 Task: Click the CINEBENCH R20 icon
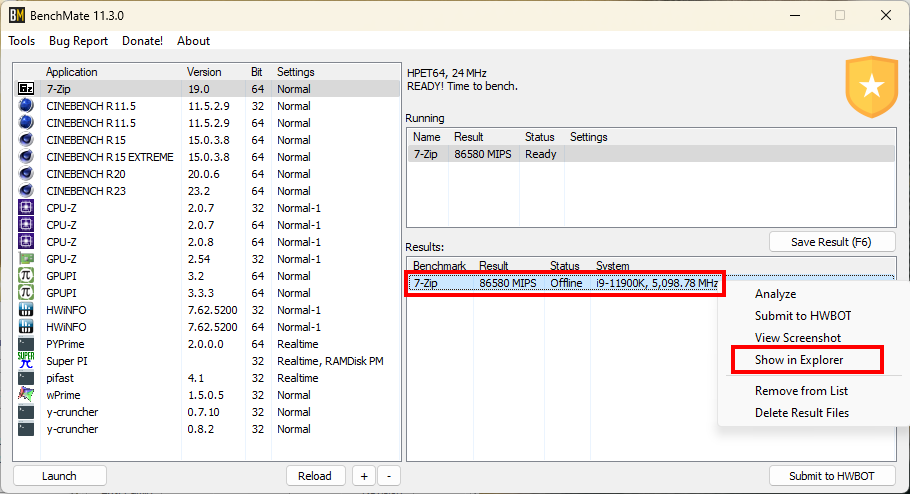click(26, 174)
